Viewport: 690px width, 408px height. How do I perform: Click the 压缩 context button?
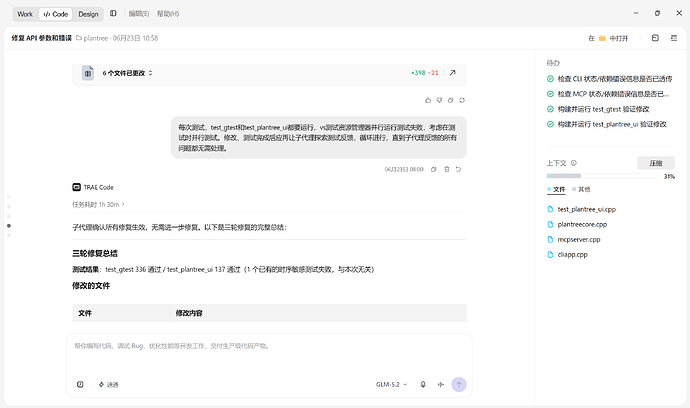tap(656, 163)
